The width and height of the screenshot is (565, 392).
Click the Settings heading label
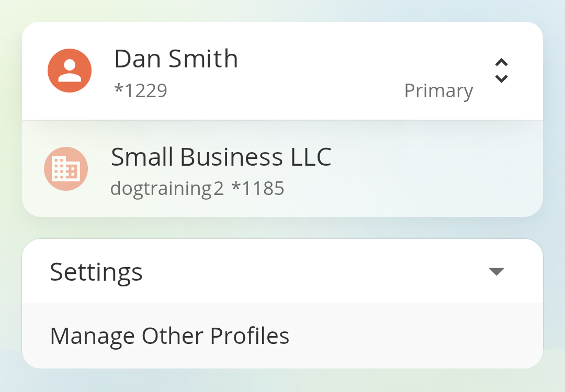point(96,272)
